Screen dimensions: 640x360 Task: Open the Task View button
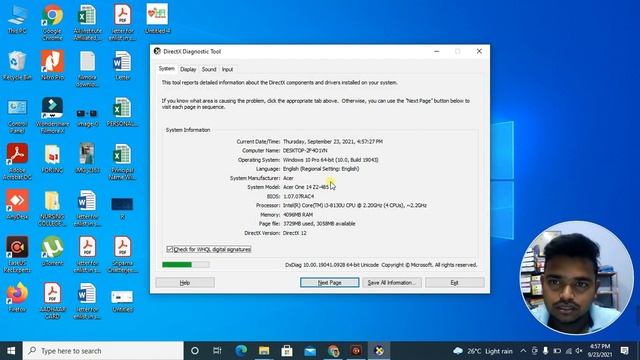pos(217,351)
